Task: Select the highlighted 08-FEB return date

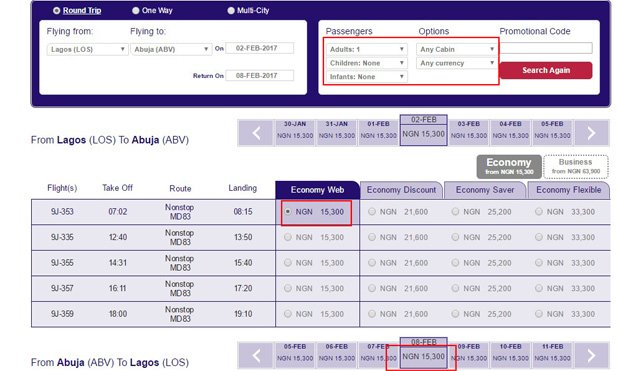Action: [x=424, y=353]
